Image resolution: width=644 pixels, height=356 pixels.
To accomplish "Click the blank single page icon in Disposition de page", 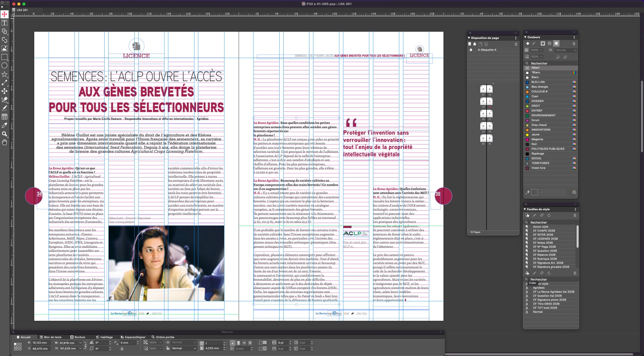I will (x=470, y=44).
